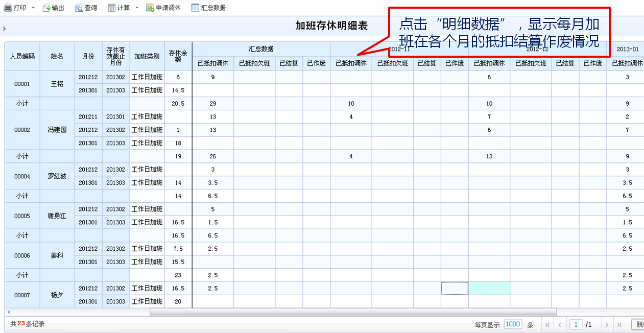
Task: Select employee code 00004 cell
Action: (22, 176)
